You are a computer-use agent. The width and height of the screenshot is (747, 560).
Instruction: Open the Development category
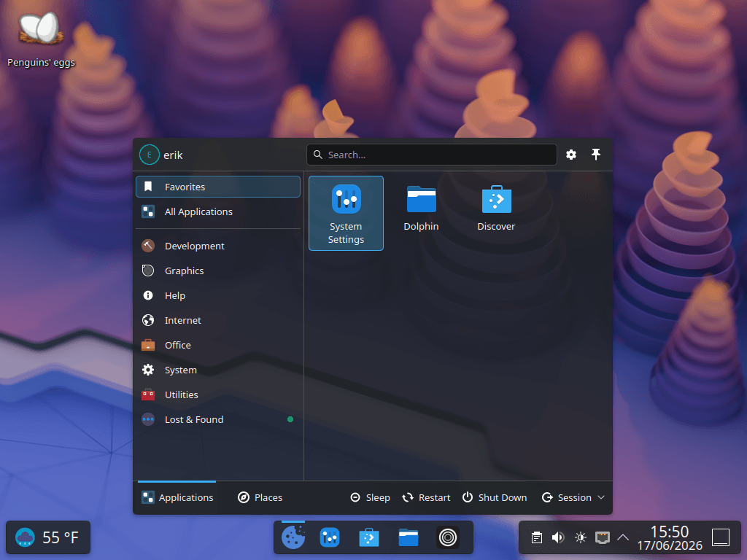click(218, 246)
